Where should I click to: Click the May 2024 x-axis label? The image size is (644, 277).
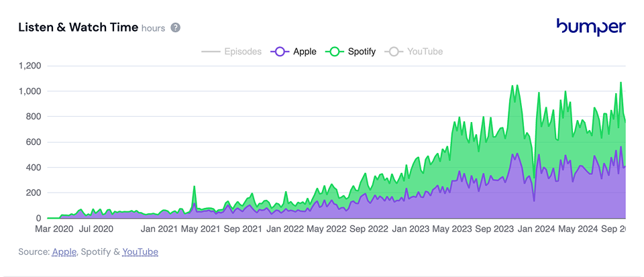578,229
